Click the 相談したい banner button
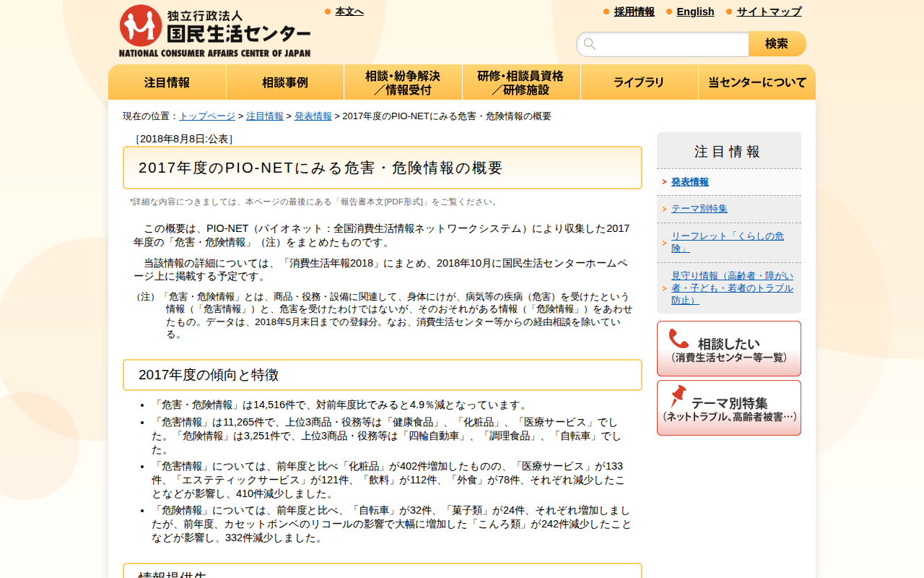 pos(729,348)
